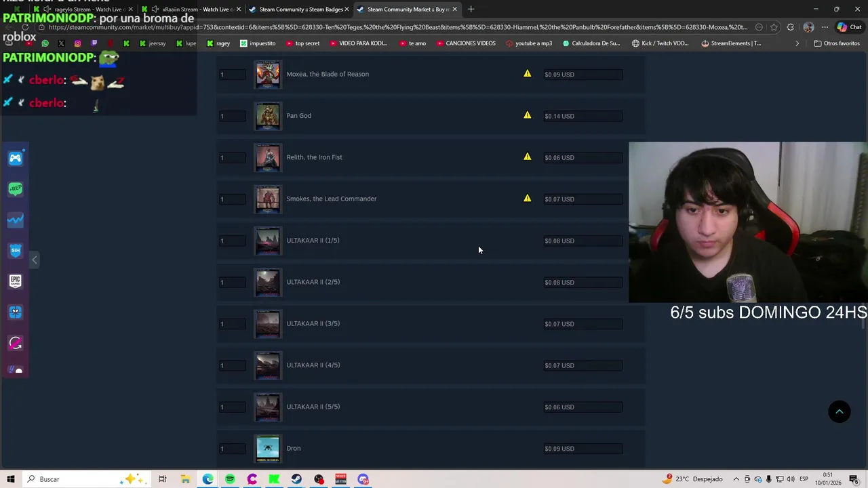Open browser extensions puzzle icon

[x=791, y=27]
